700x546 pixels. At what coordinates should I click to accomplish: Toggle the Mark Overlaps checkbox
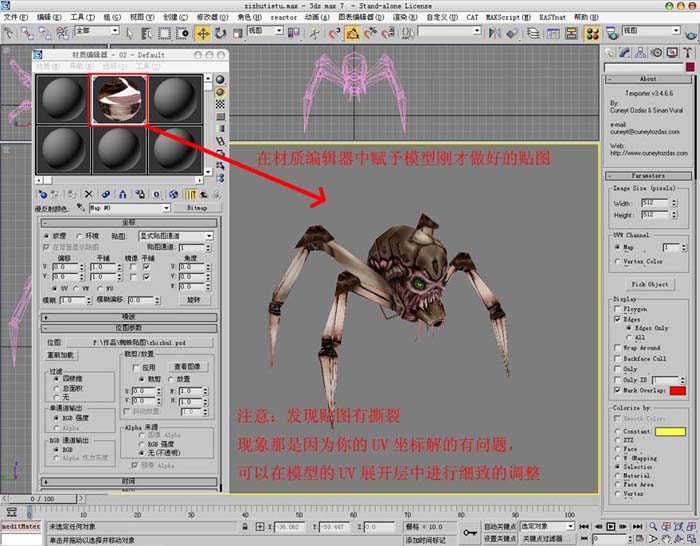(x=617, y=390)
